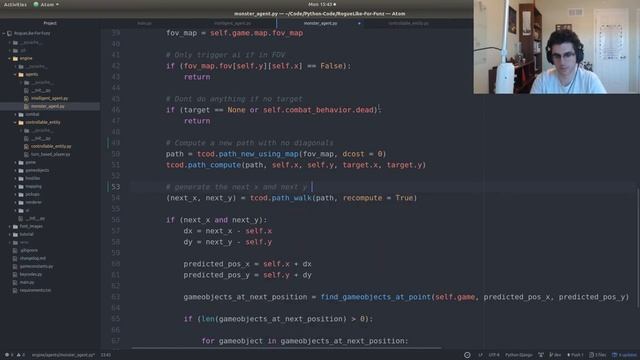Click the gameobjects folder icon
Viewport: 640px width, 360px height.
(21, 170)
